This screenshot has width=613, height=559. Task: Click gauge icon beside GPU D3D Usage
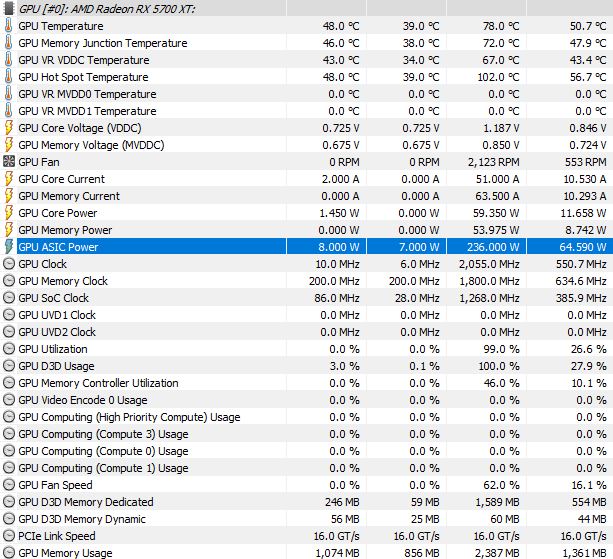coord(9,366)
